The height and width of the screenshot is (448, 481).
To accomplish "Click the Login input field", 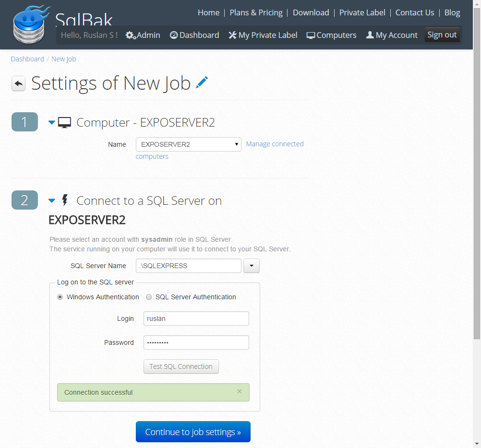I will [x=196, y=318].
